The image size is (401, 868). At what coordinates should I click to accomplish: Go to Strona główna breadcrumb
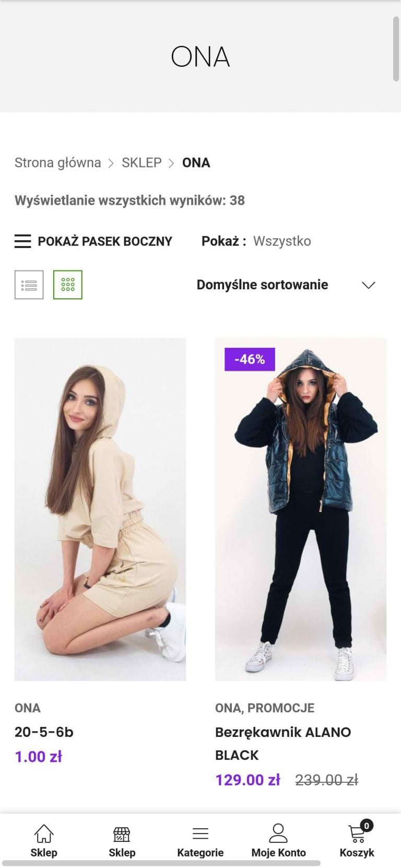[x=57, y=163]
